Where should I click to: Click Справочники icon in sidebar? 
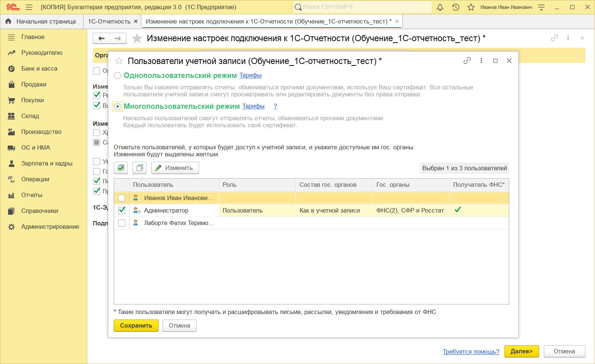tap(11, 211)
